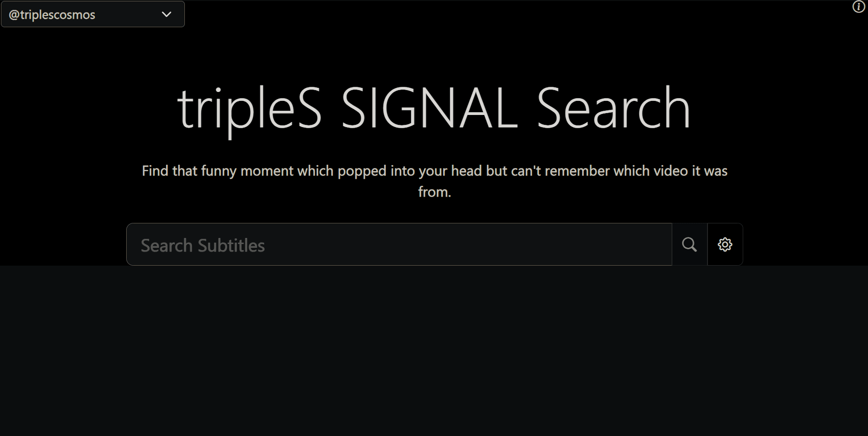This screenshot has width=868, height=436.
Task: Click the cog button next to search
Action: (x=725, y=245)
